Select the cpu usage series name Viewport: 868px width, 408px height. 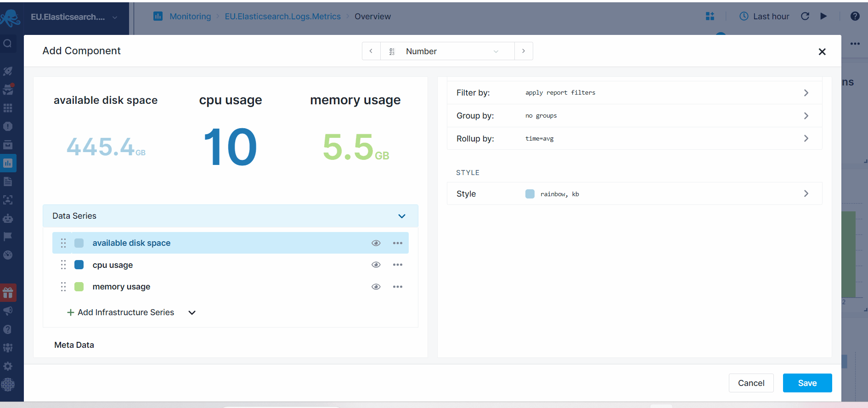tap(113, 265)
